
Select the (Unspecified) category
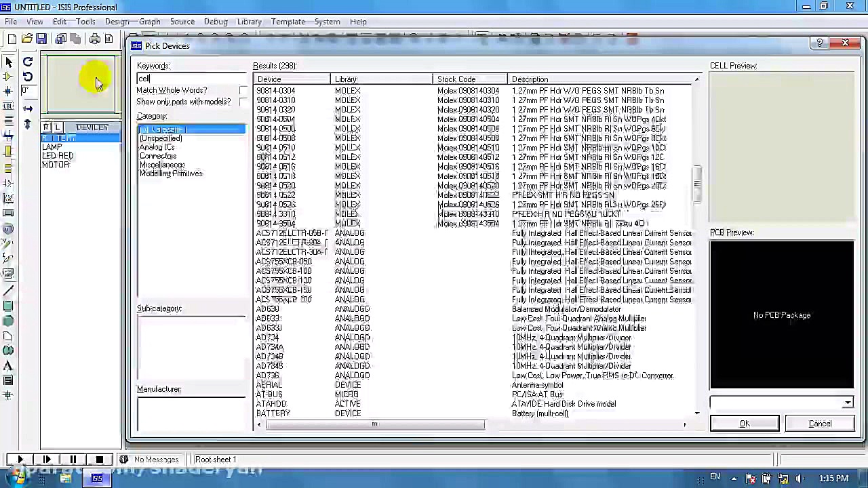tap(161, 138)
